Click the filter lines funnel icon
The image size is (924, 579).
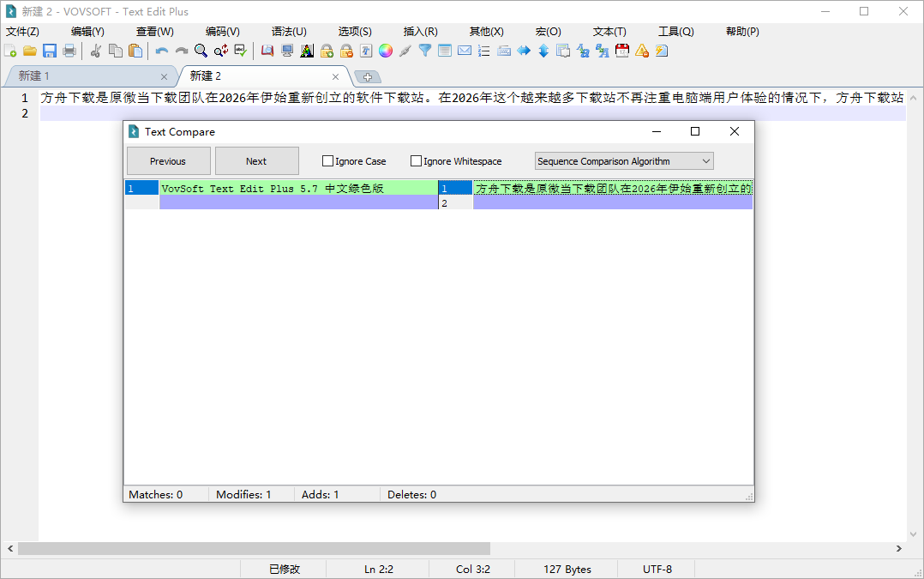coord(424,51)
